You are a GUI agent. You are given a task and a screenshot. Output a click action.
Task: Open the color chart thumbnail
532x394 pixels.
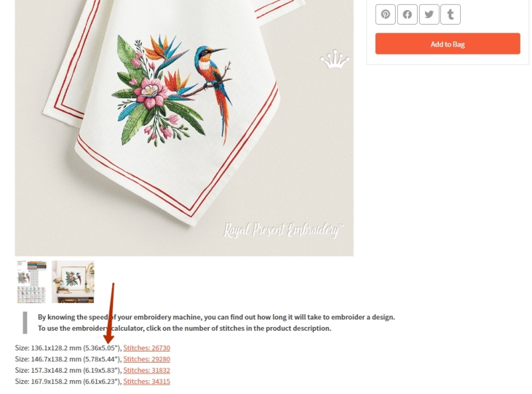(x=31, y=282)
